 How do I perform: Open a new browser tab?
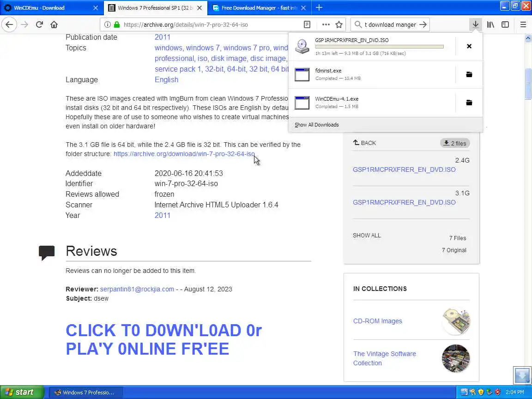319,7
